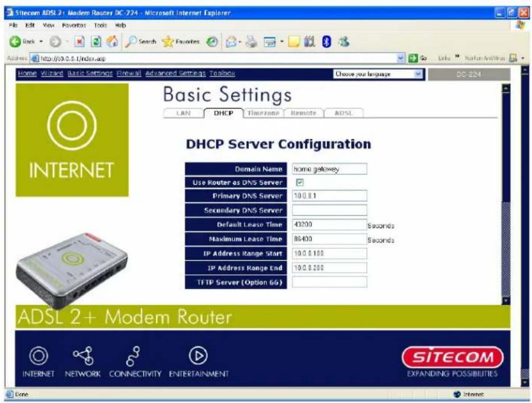532x403 pixels.
Task: Click the large INTERNET circle graphic
Action: coord(72,125)
